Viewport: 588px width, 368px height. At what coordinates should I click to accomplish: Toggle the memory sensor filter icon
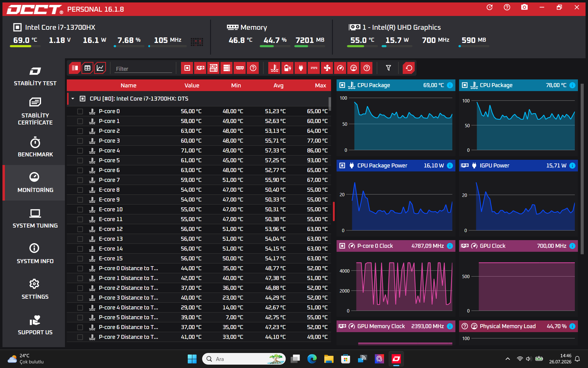click(240, 68)
